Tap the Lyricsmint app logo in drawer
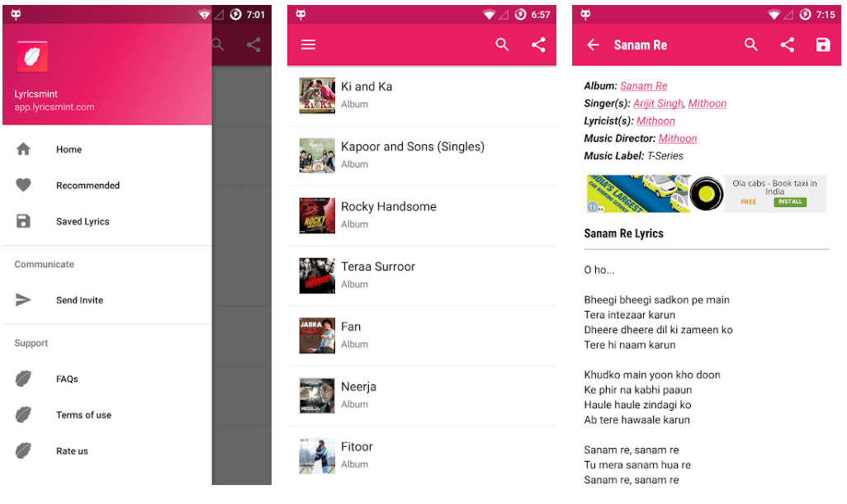847x504 pixels. [32, 57]
